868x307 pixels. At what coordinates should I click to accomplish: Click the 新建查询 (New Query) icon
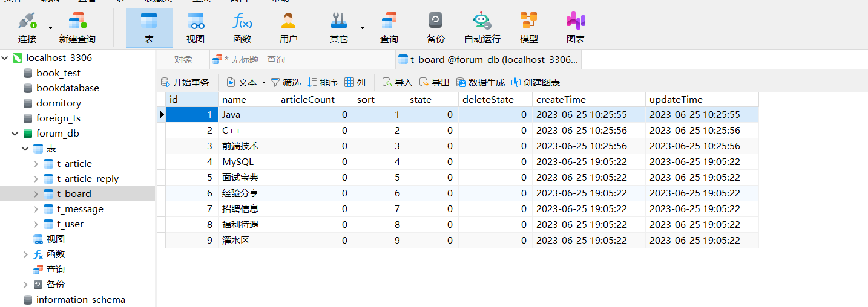click(x=77, y=28)
